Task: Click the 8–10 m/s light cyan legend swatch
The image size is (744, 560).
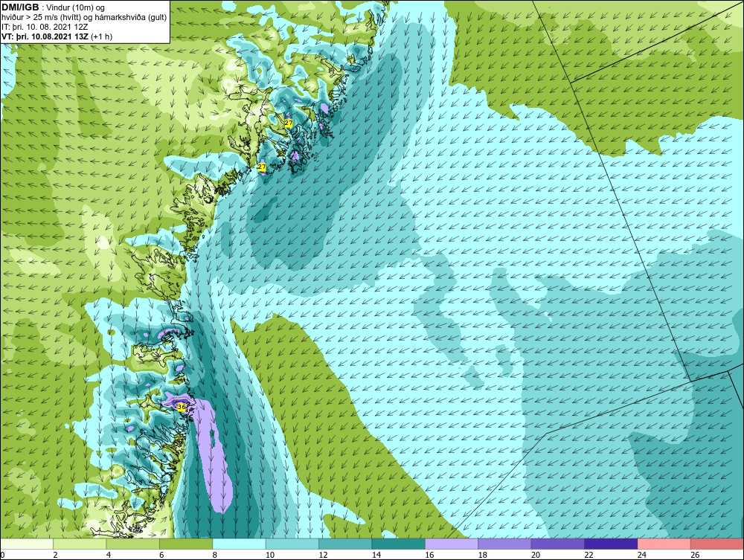Action: (x=239, y=544)
